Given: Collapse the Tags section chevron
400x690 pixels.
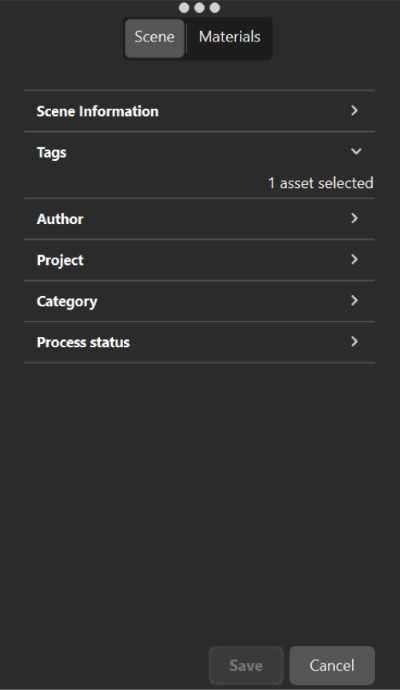Looking at the screenshot, I should pos(356,151).
